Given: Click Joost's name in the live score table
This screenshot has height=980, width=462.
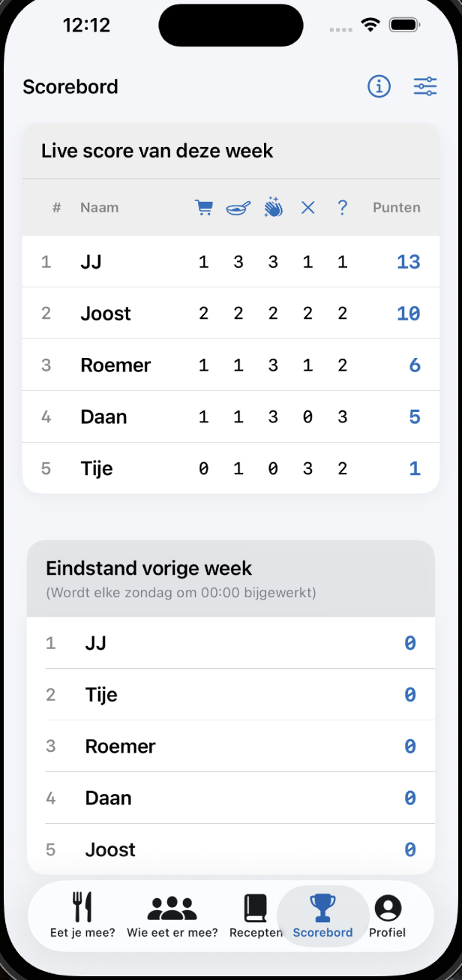Looking at the screenshot, I should (x=105, y=314).
